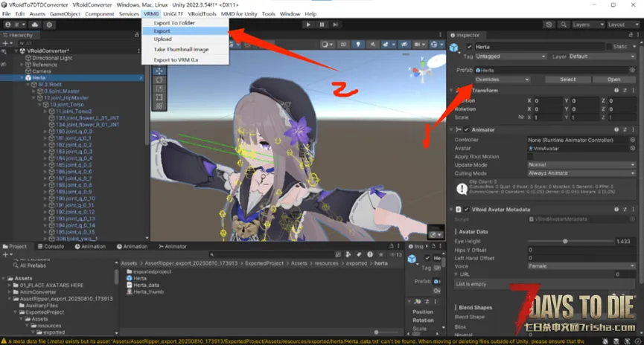Image resolution: width=644 pixels, height=345 pixels.
Task: Open VRoid Avatar Metadata help icon
Action: [616, 209]
